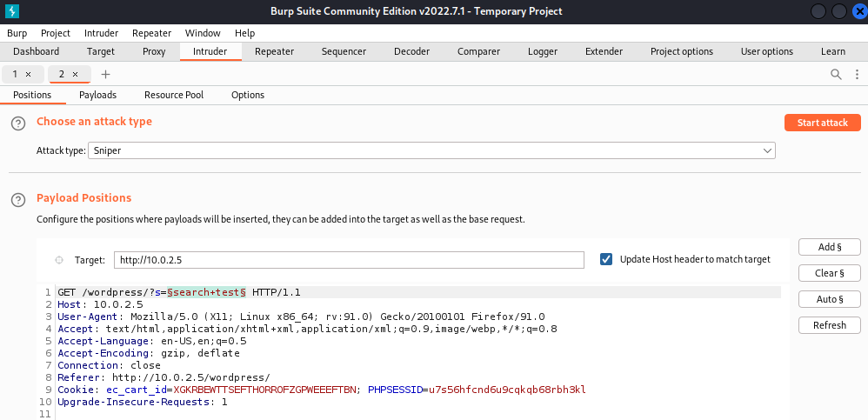Click the Clear § button

click(x=829, y=273)
